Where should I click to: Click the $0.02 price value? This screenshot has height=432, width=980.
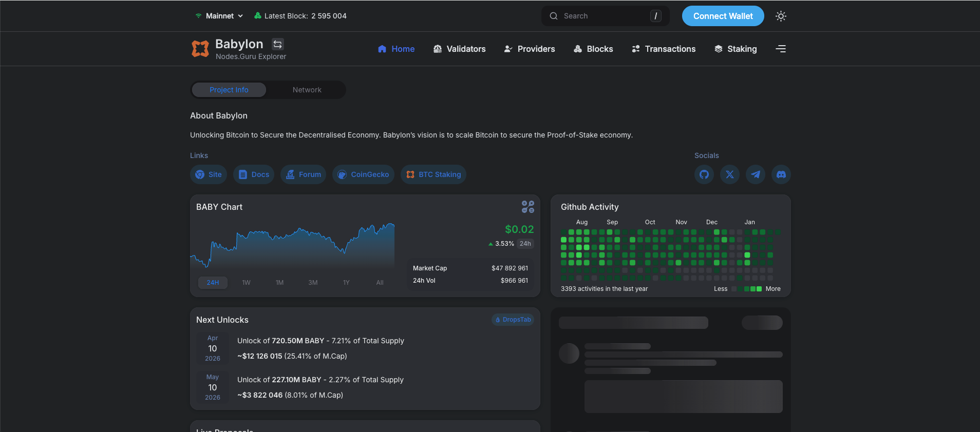pos(519,229)
